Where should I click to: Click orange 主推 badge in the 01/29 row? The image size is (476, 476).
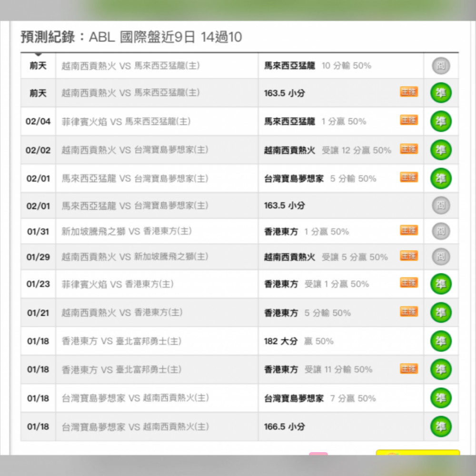point(408,256)
